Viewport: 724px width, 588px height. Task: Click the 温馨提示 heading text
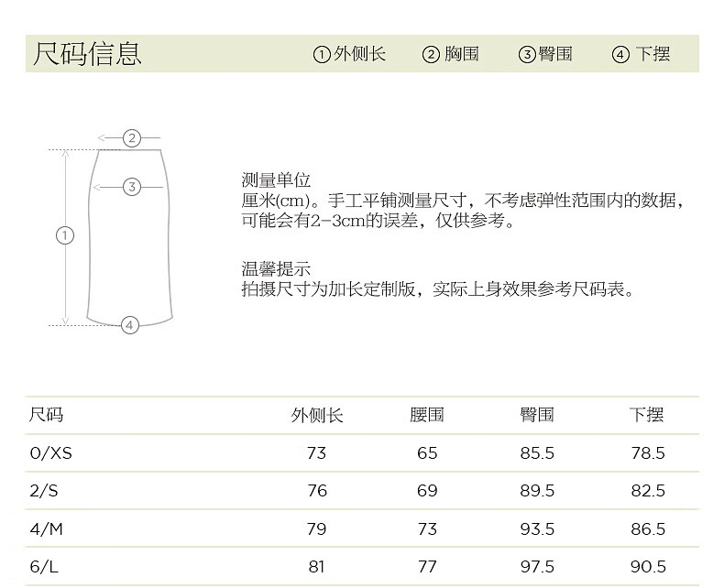pyautogui.click(x=276, y=269)
